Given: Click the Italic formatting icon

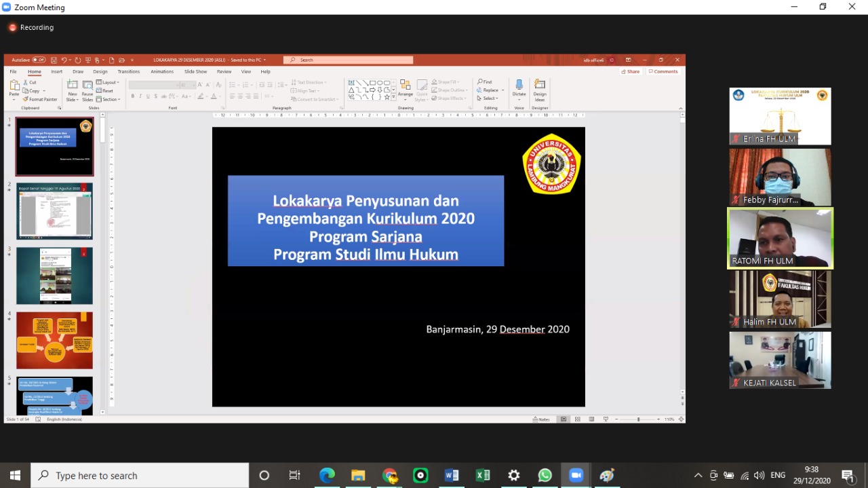Looking at the screenshot, I should 141,96.
